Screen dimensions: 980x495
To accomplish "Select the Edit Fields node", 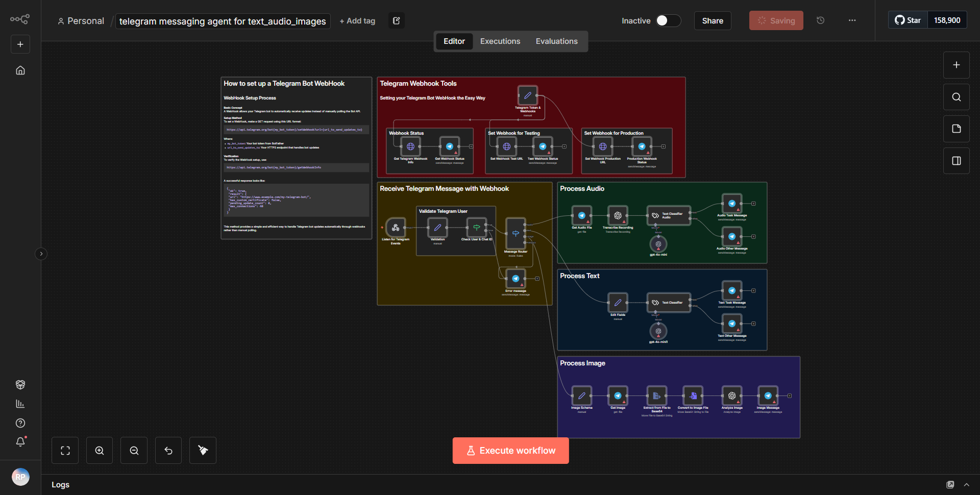I will tap(618, 303).
